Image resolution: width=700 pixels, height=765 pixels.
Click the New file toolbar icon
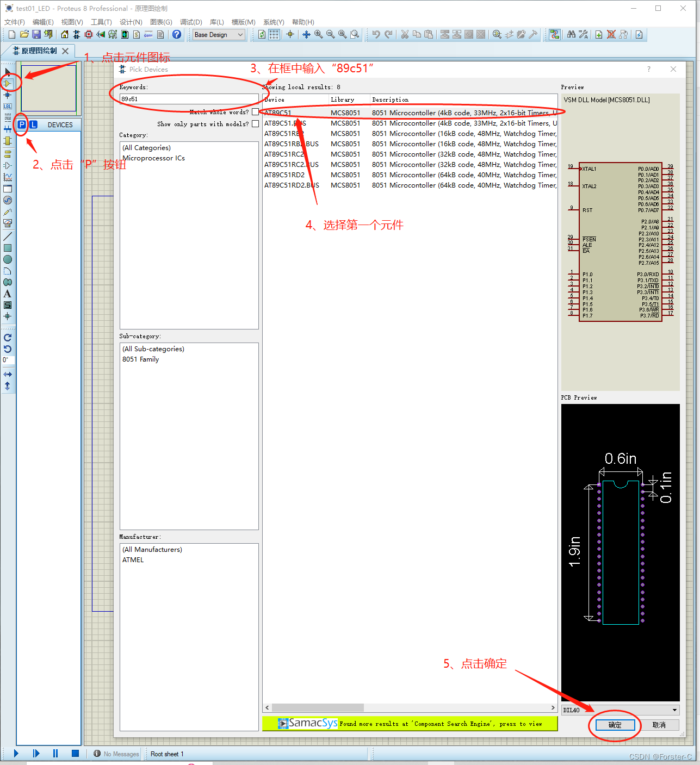pos(12,34)
